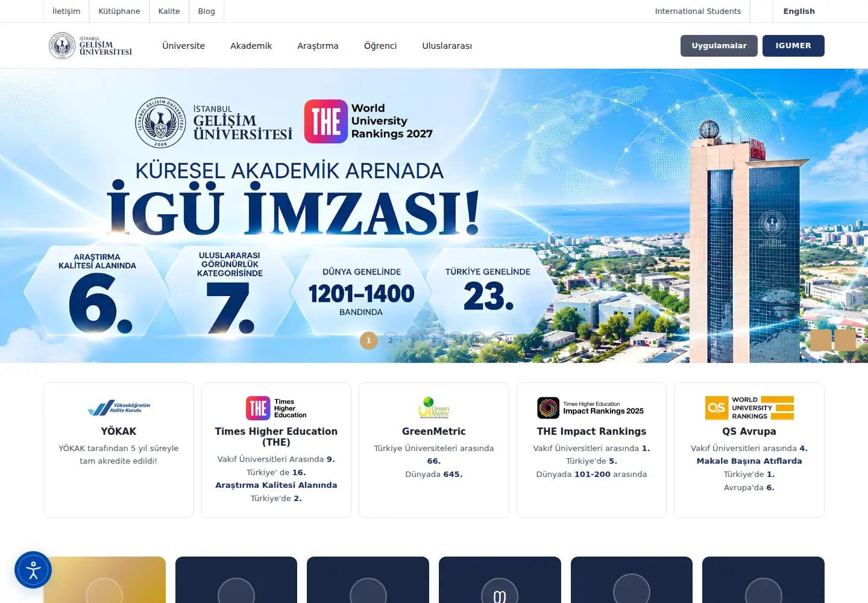Select the QS Avrupa card heading
The image size is (868, 603).
(749, 431)
